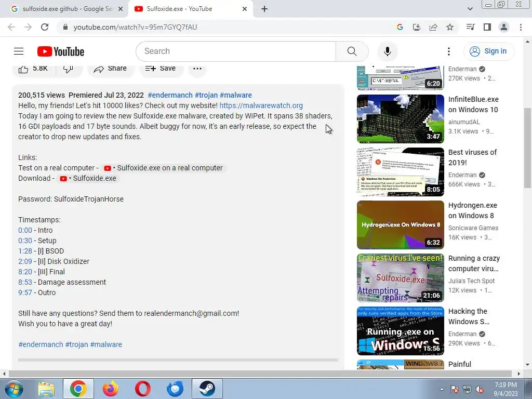This screenshot has height=399, width=532.
Task: Close the Google Search tab
Action: 120,9
